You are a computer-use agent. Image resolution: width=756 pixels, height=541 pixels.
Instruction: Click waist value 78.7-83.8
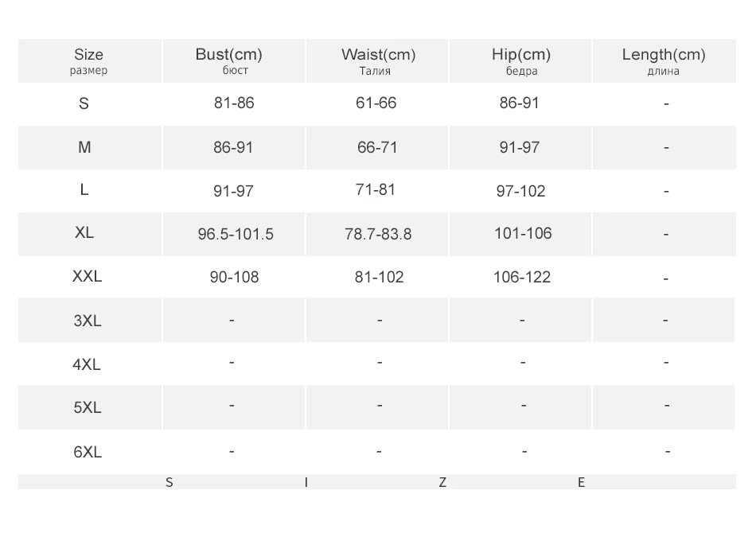[x=378, y=234]
